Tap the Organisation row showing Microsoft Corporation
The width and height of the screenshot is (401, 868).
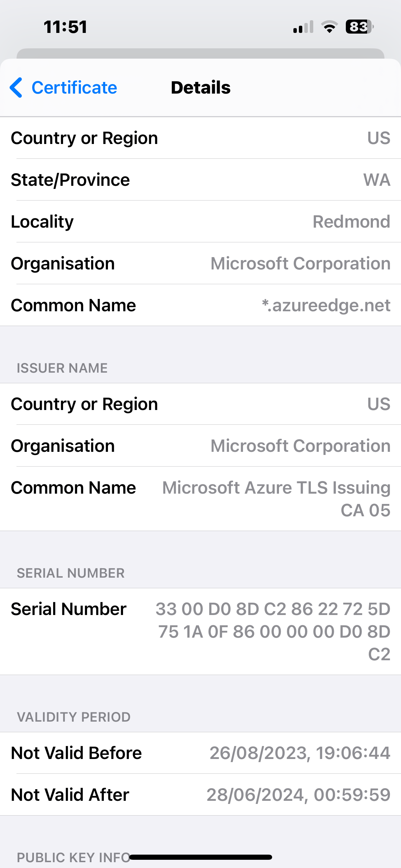[x=200, y=263]
